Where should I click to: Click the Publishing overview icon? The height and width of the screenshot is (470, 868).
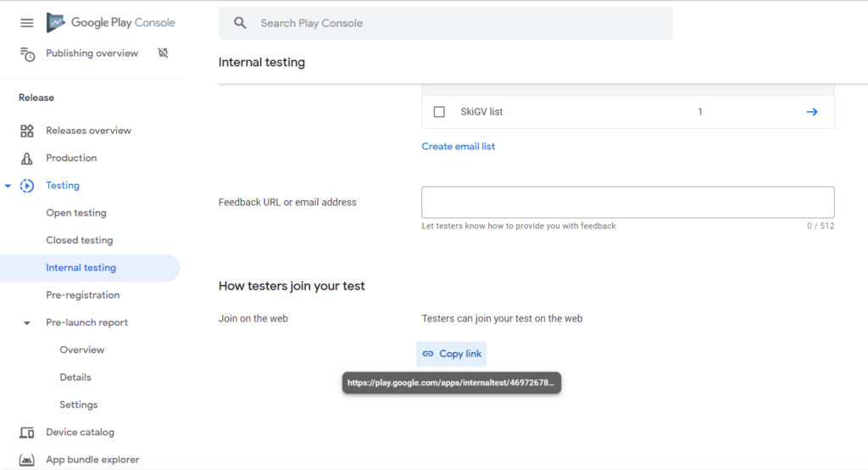27,53
